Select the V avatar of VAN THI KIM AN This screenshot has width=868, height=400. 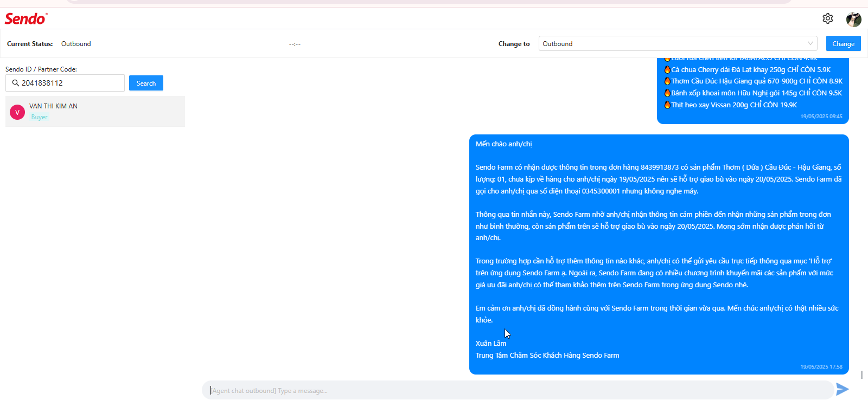[x=17, y=112]
